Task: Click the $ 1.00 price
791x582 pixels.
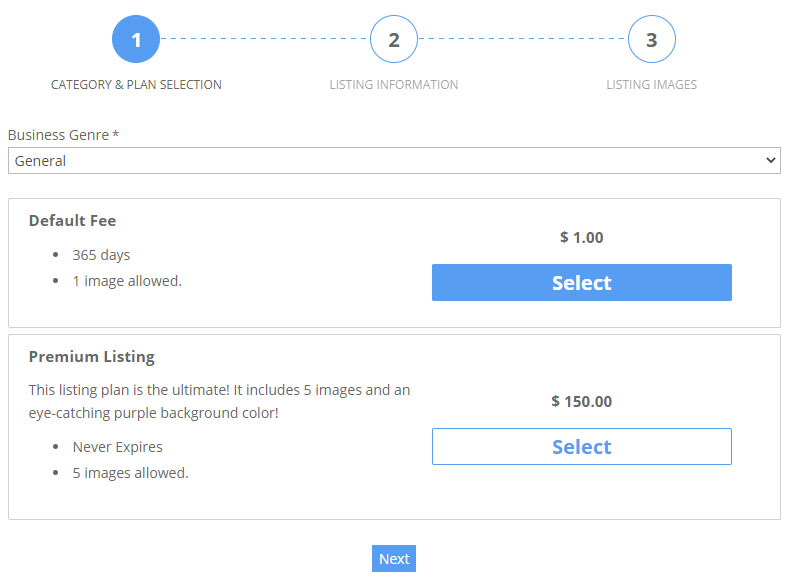Action: (x=582, y=237)
